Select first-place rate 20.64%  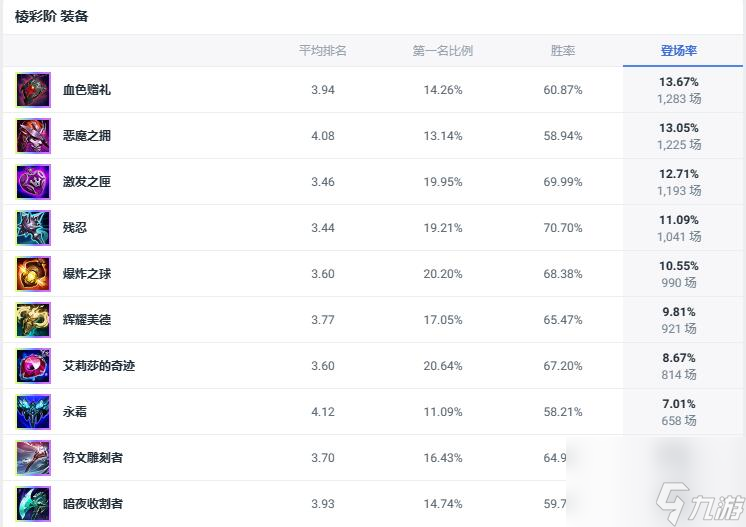point(443,366)
